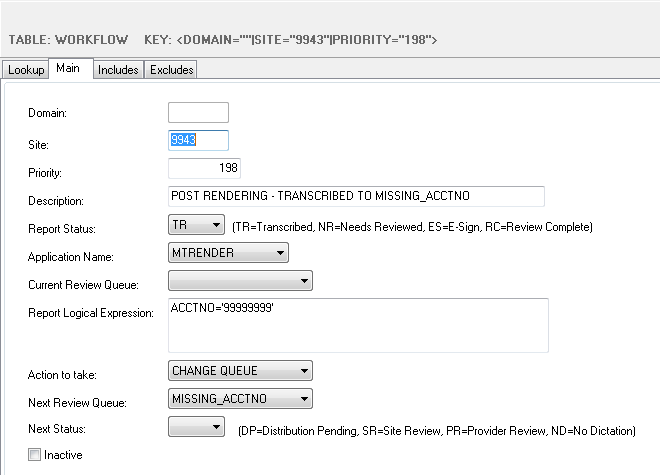Click the TABLE: WORKFLOW key header text
Viewport: 660px width, 475px height.
[223, 40]
